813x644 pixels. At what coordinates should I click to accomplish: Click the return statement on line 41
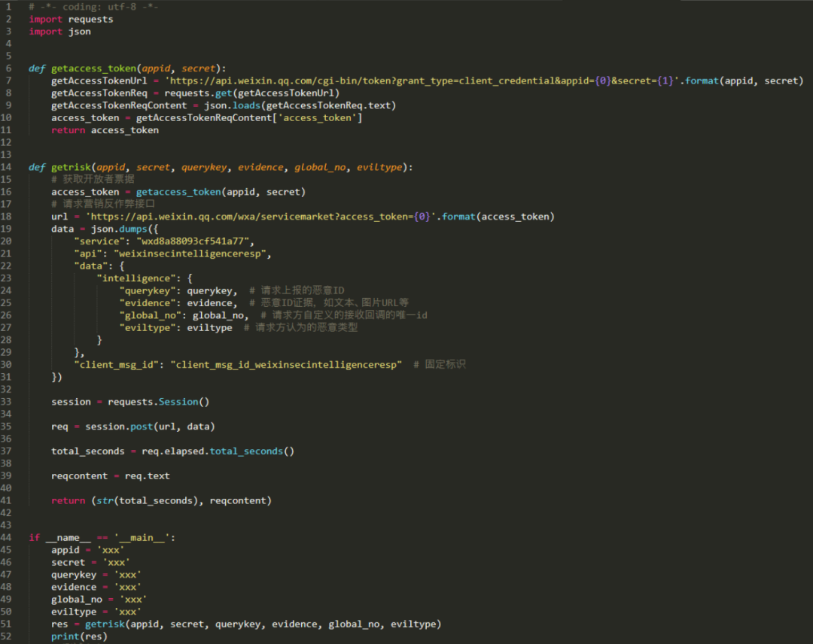coord(161,500)
